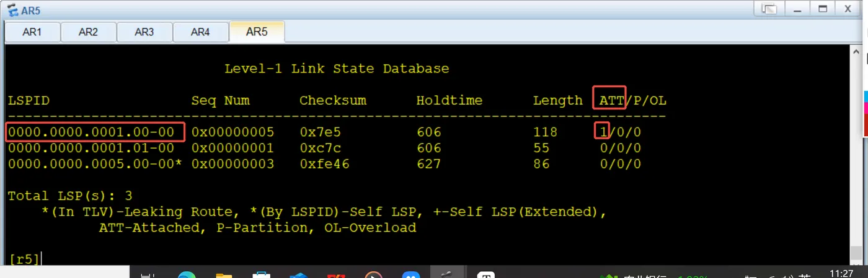Click holdtime value 627
The height and width of the screenshot is (278, 868).
tap(428, 164)
